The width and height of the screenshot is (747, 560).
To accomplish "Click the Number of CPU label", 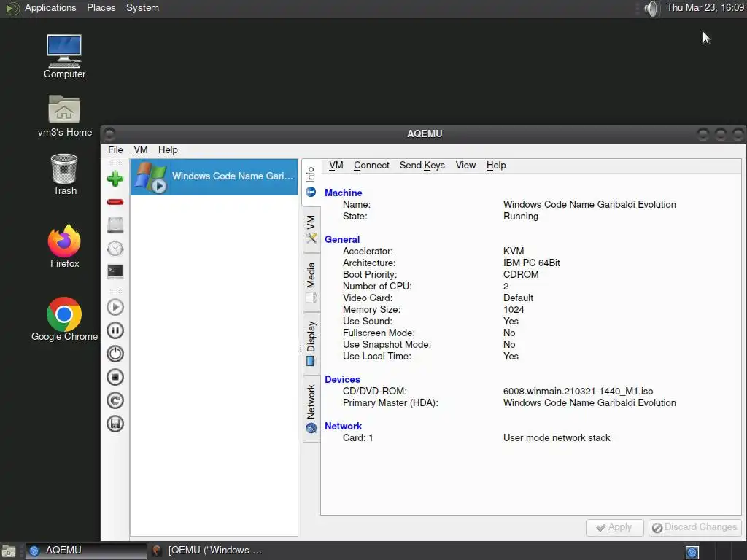I will [377, 286].
